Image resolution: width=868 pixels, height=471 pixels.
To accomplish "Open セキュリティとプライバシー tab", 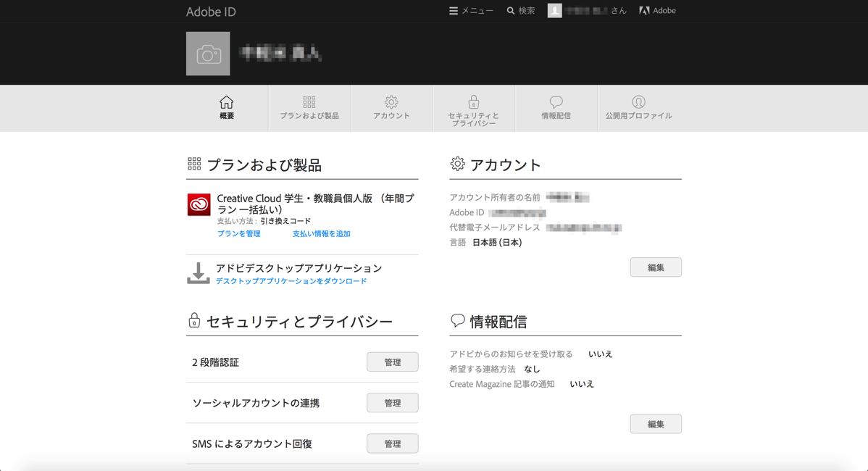I will tap(473, 109).
